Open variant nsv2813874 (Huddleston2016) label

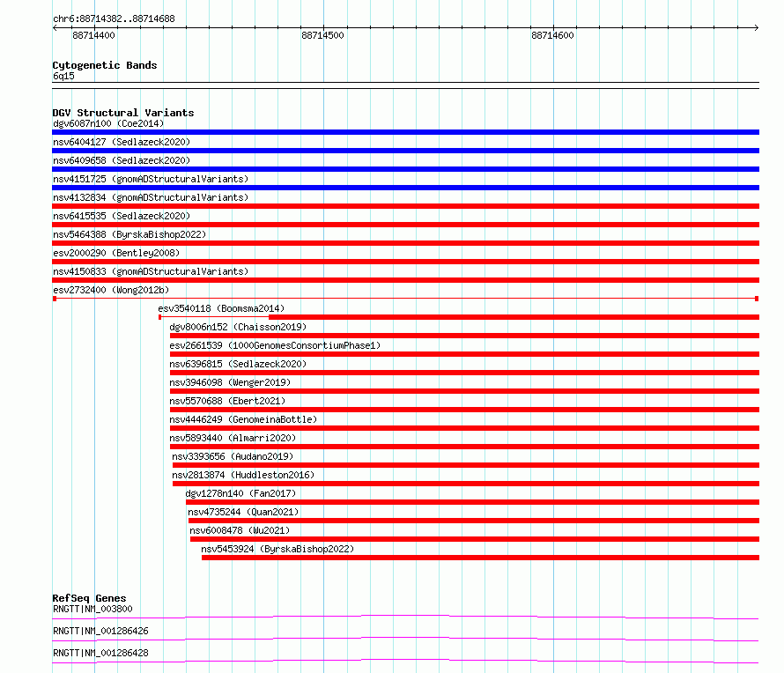coord(243,475)
